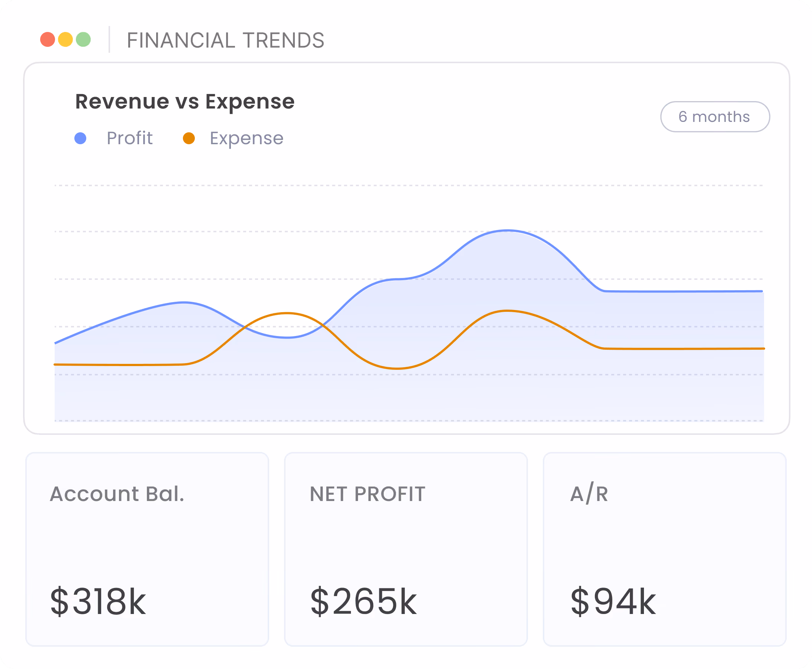Open the A/R card
812x669 pixels.
664,549
